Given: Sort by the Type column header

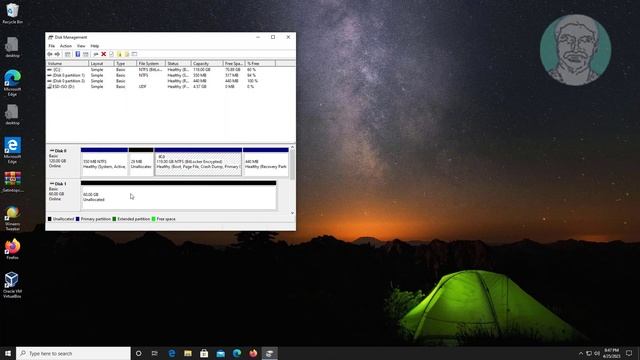Looking at the screenshot, I should tap(125, 64).
